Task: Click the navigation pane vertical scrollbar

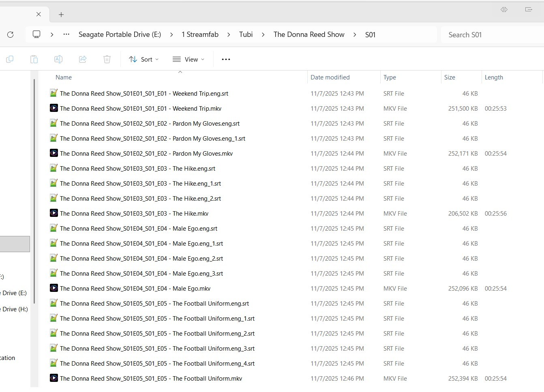Action: [34, 191]
